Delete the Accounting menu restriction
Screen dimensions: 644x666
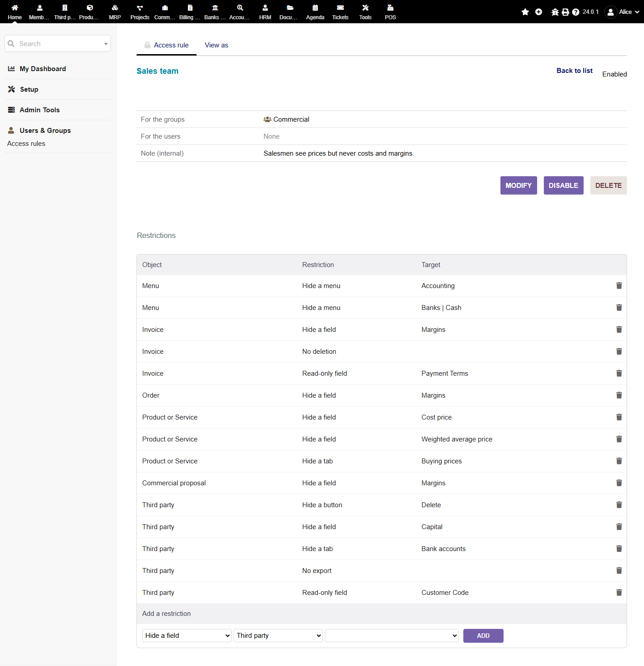tap(619, 286)
